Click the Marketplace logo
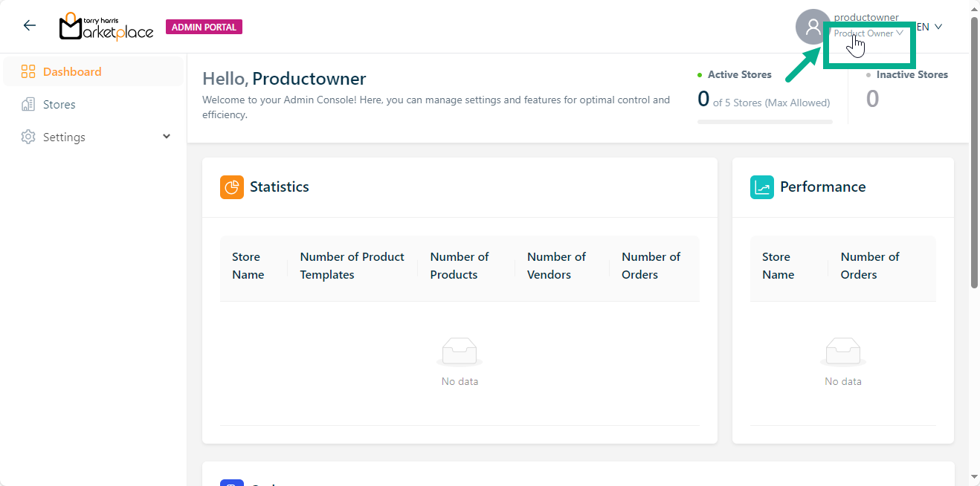 click(x=106, y=27)
